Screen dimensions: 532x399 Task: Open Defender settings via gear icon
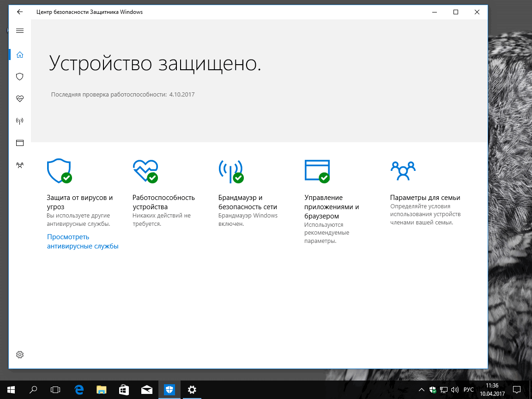tap(19, 355)
